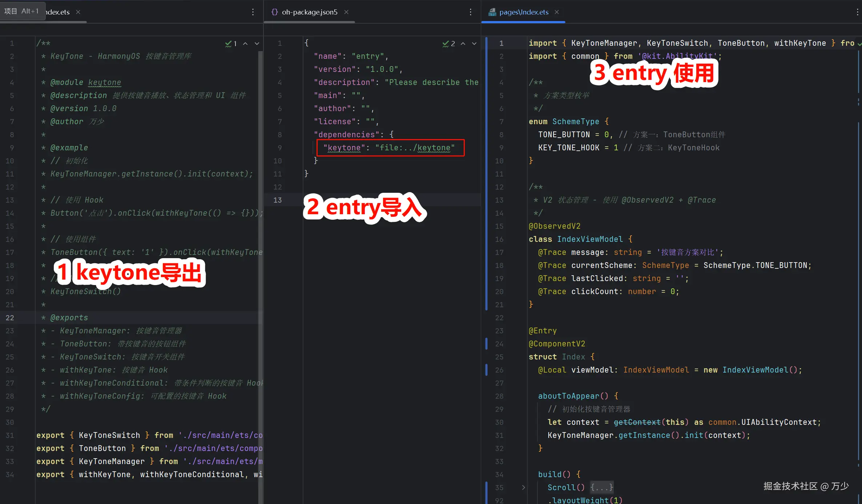Jump to next highlighted problem in left editor
Image resolution: width=862 pixels, height=504 pixels.
(x=257, y=44)
